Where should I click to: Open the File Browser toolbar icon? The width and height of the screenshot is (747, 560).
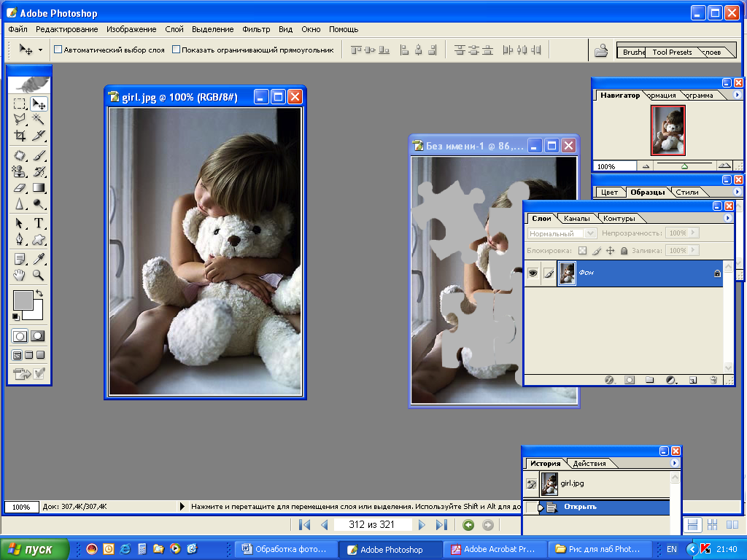click(601, 50)
